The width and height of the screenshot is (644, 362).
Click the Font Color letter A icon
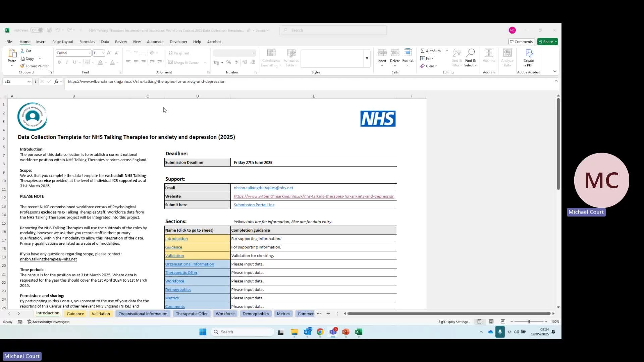pyautogui.click(x=112, y=62)
